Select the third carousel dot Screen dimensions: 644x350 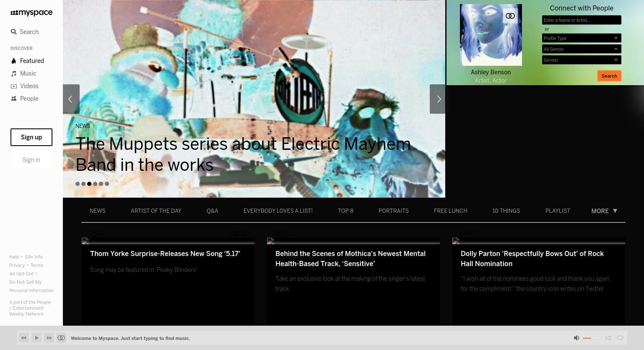tap(89, 184)
